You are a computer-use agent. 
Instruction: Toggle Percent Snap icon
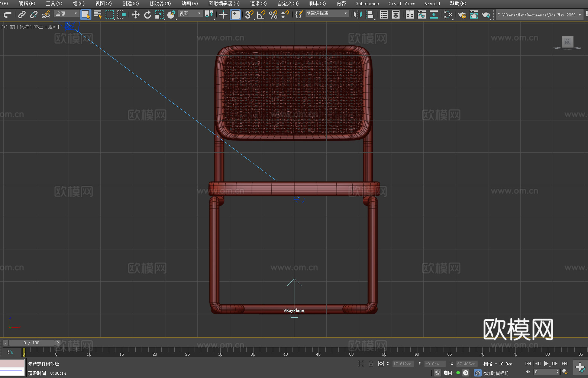pos(273,14)
